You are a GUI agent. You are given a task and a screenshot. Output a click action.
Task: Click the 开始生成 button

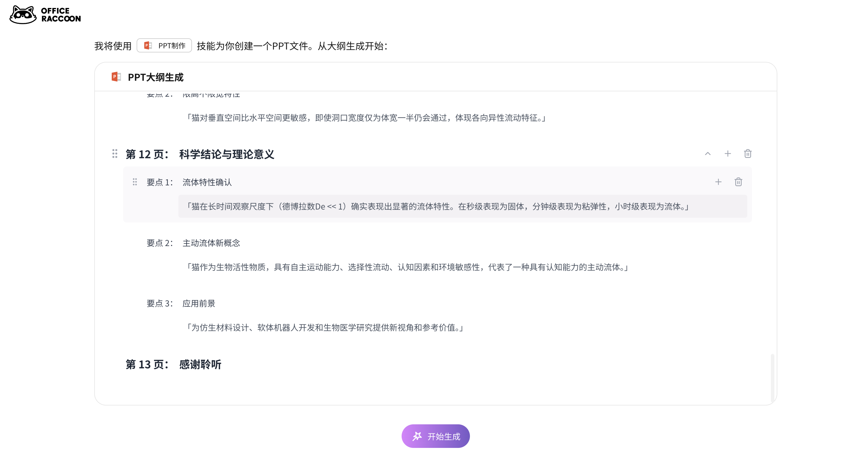coord(435,436)
